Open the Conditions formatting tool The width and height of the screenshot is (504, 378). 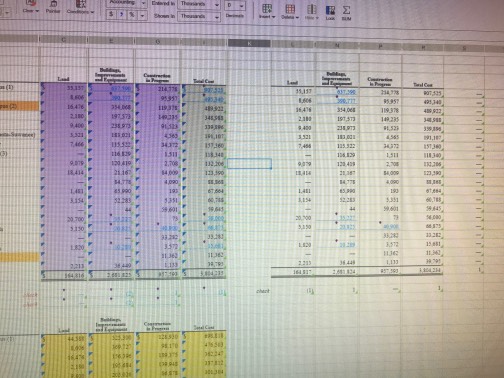click(80, 7)
